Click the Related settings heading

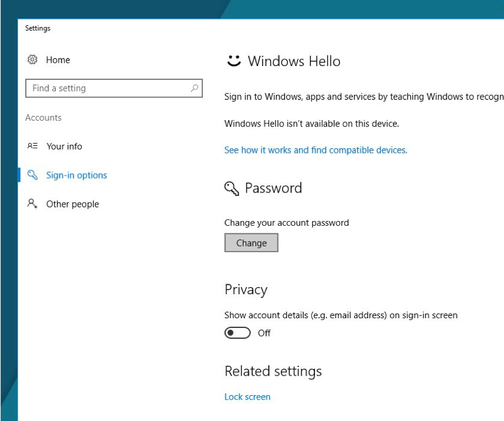point(273,372)
